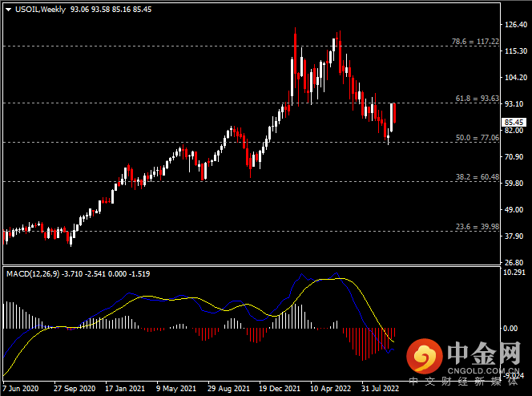Image resolution: width=532 pixels, height=396 pixels.
Task: Click the 7 Jun 2020 date label
Action: click(x=22, y=389)
